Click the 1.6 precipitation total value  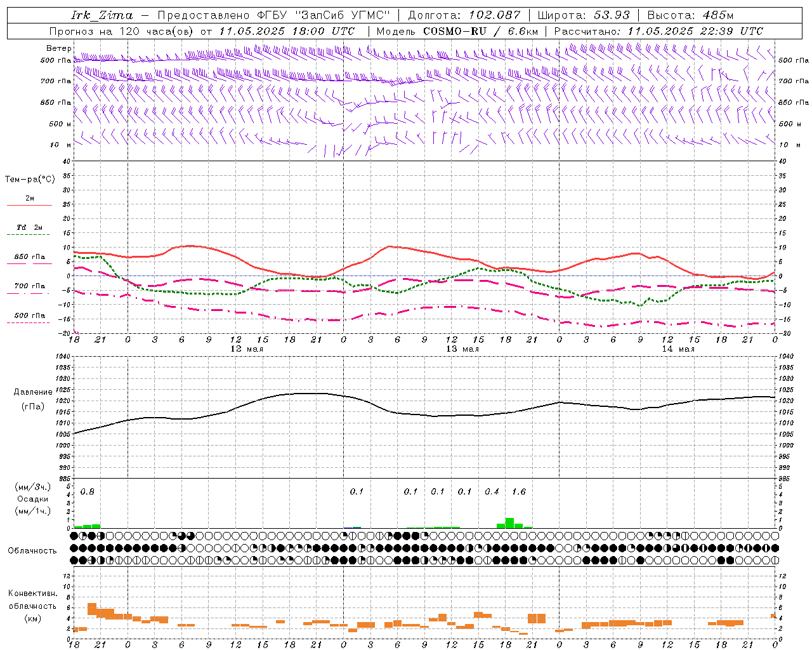[x=519, y=492]
